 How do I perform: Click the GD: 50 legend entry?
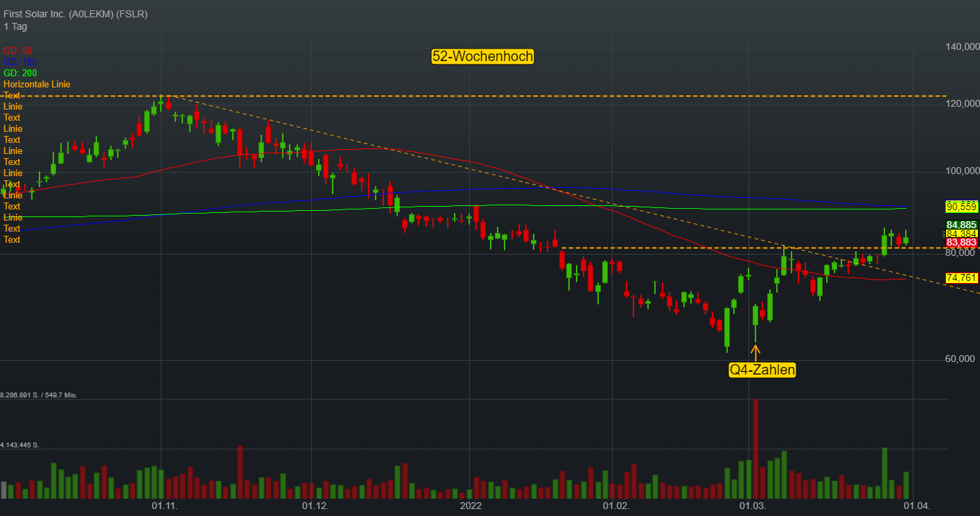tap(18, 51)
